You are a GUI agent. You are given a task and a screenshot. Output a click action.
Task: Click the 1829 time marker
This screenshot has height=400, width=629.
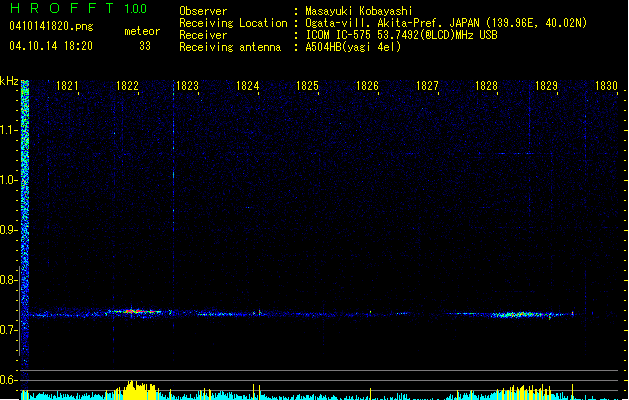click(547, 86)
